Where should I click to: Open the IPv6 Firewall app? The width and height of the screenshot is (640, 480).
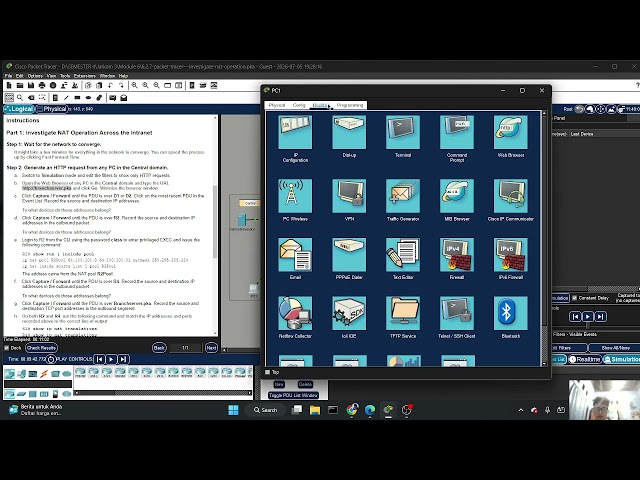click(511, 255)
